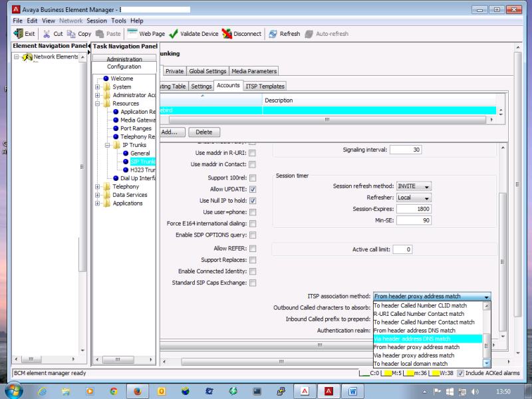Viewport: 532px width, 399px height.
Task: Enable Use user=phone checkbox
Action: point(253,212)
